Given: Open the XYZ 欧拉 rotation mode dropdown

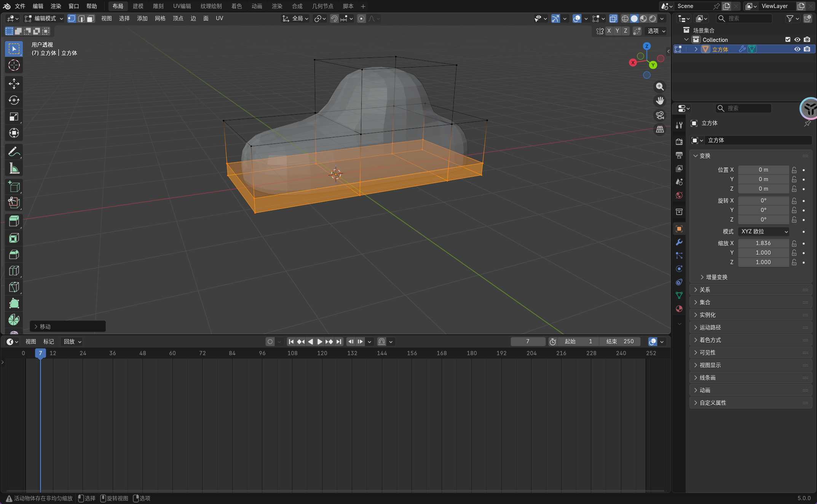Looking at the screenshot, I should tap(764, 231).
